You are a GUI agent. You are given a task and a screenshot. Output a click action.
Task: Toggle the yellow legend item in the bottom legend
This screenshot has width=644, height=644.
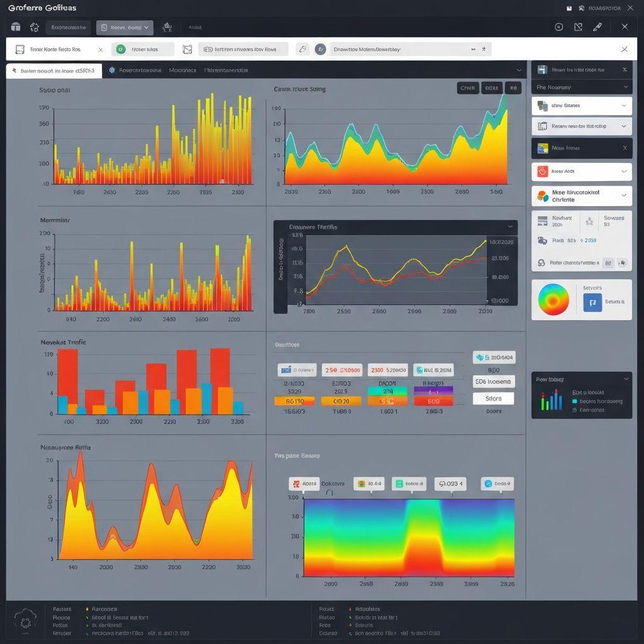(x=87, y=608)
